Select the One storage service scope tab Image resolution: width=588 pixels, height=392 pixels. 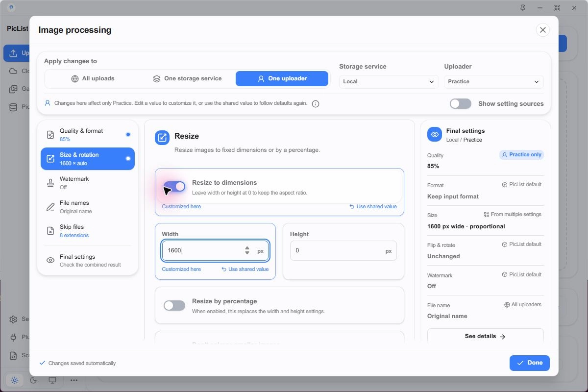[187, 78]
